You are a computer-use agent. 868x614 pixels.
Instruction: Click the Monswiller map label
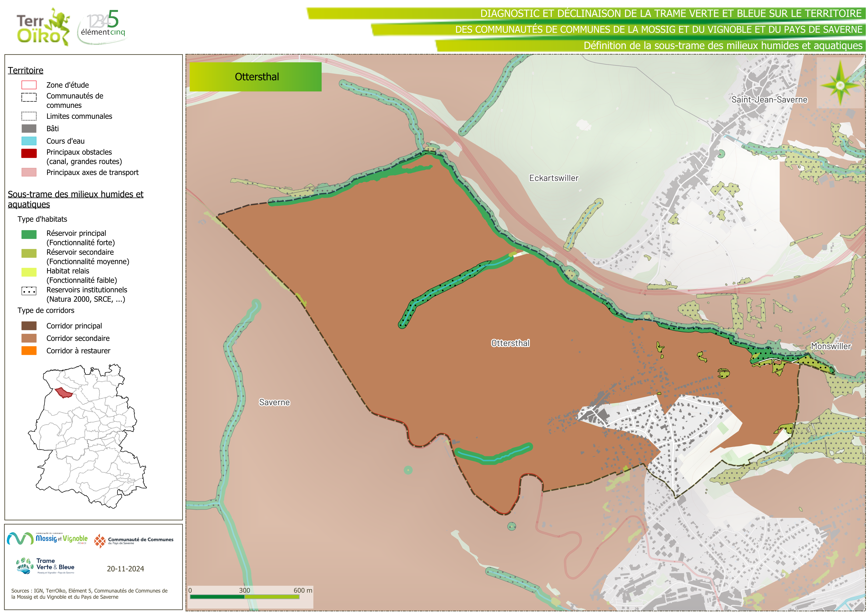pos(831,346)
